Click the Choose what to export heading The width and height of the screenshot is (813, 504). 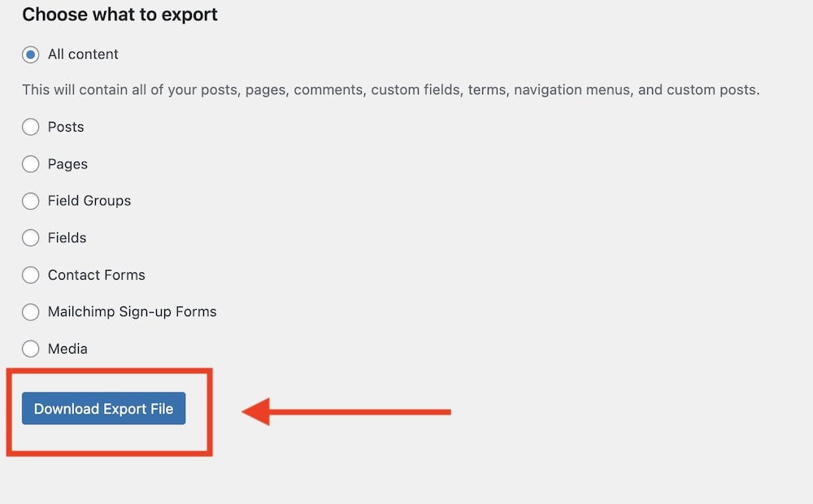tap(120, 15)
